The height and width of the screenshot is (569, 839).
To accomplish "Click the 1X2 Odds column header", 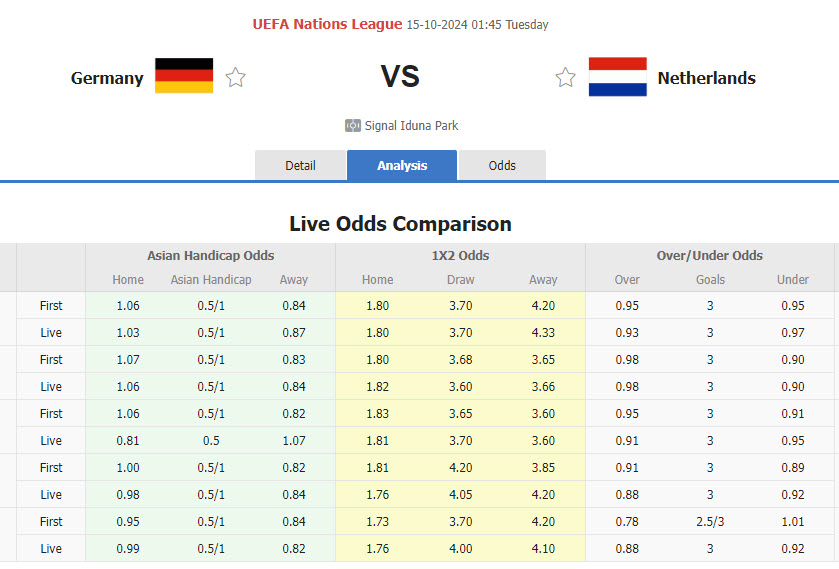I will (460, 256).
